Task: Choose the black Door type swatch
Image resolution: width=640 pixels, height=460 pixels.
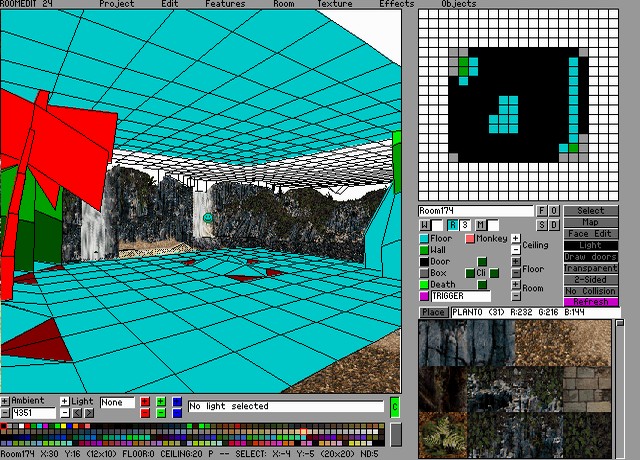Action: coord(424,262)
